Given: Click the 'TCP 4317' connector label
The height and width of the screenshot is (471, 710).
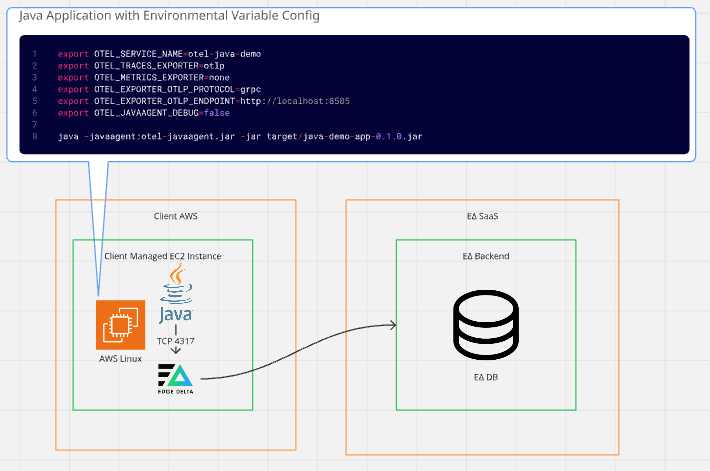Looking at the screenshot, I should click(178, 341).
